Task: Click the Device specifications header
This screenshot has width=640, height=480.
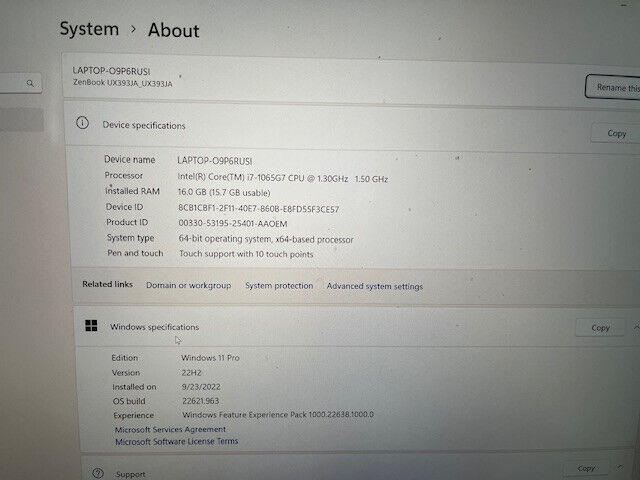Action: point(144,125)
